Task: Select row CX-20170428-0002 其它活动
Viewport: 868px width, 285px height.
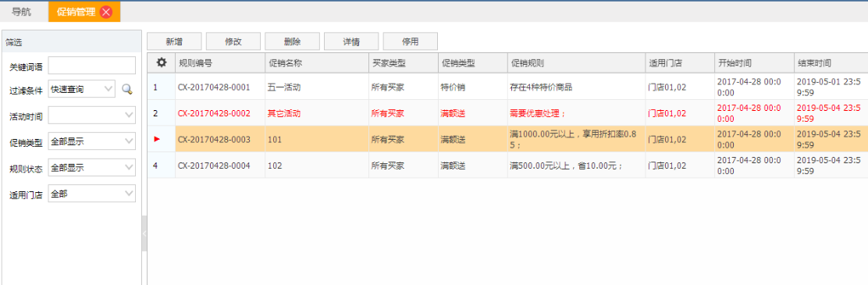Action: (507, 113)
